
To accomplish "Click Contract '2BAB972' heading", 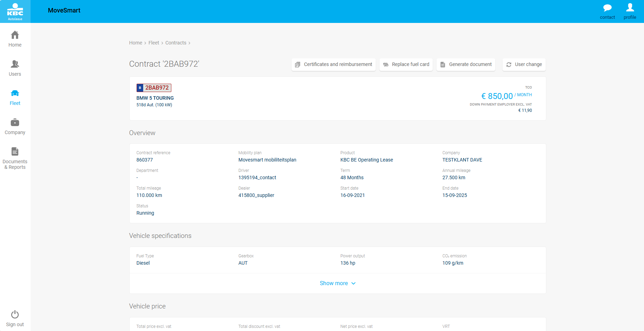I will pos(164,64).
